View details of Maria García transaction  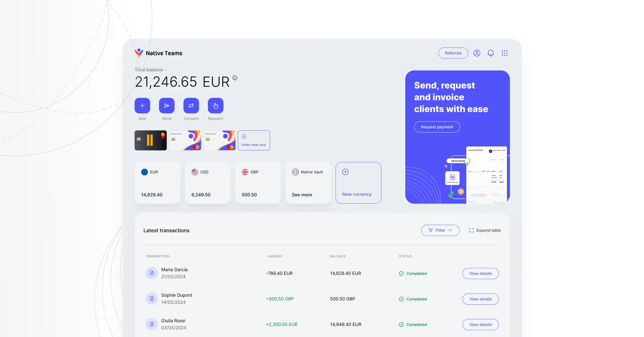[480, 273]
